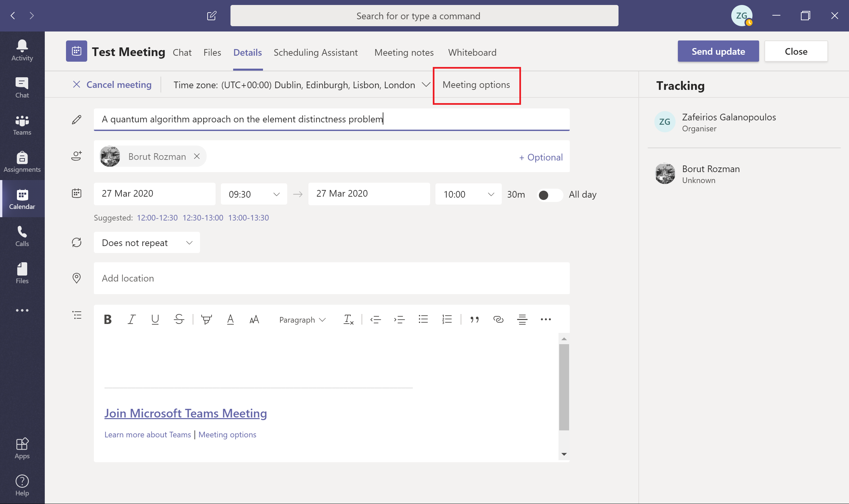This screenshot has width=849, height=504.
Task: Insert horizontal rule icon
Action: [x=522, y=320]
